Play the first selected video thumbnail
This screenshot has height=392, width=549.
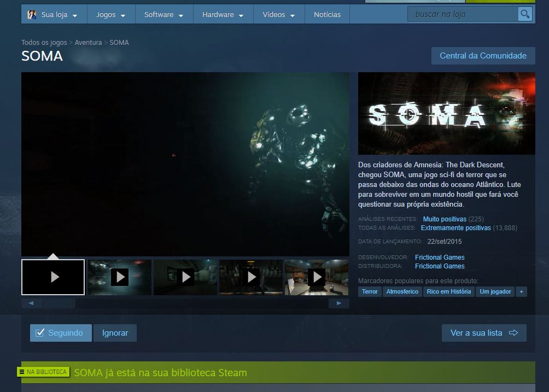pos(53,277)
